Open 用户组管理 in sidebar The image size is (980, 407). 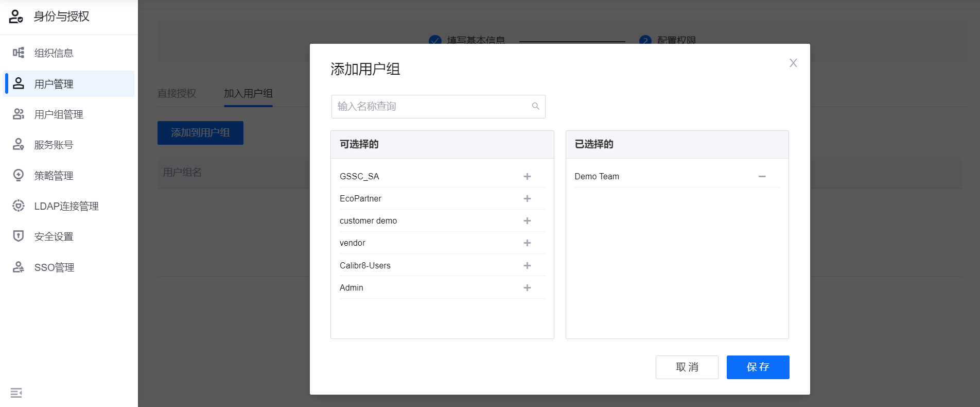(x=59, y=114)
